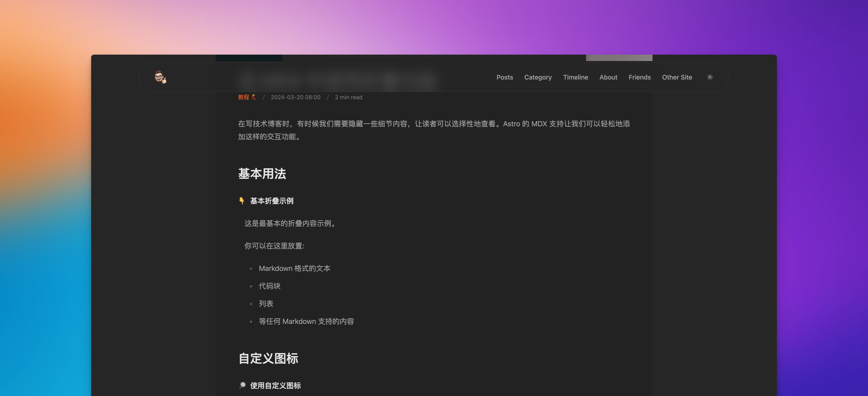
Task: Open the Other Site menu
Action: point(677,77)
